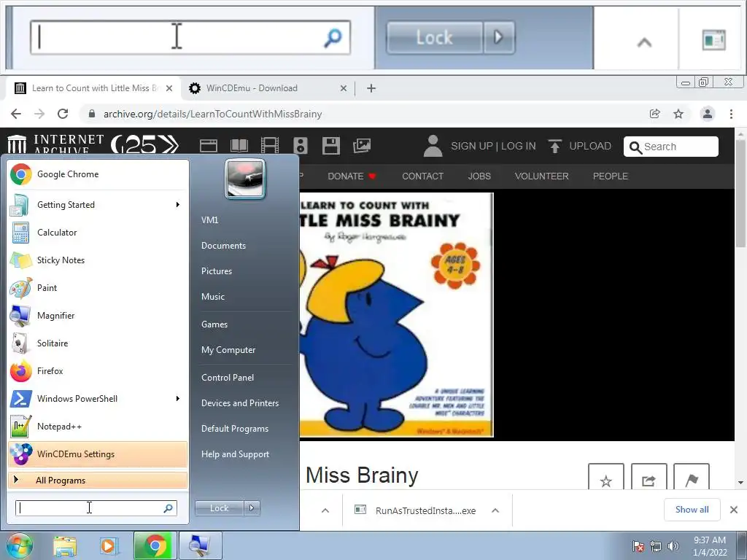Click the VOLUNTEER link
The width and height of the screenshot is (747, 560).
tap(542, 176)
